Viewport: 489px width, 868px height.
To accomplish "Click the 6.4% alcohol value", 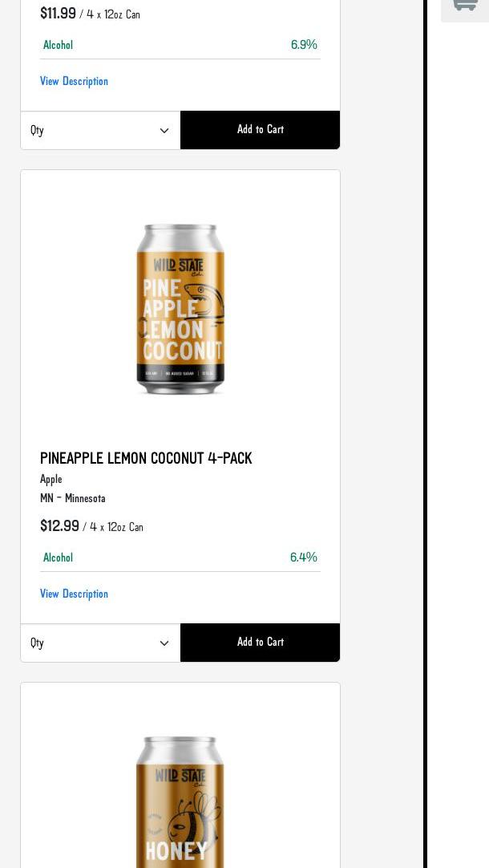I will coord(303,558).
